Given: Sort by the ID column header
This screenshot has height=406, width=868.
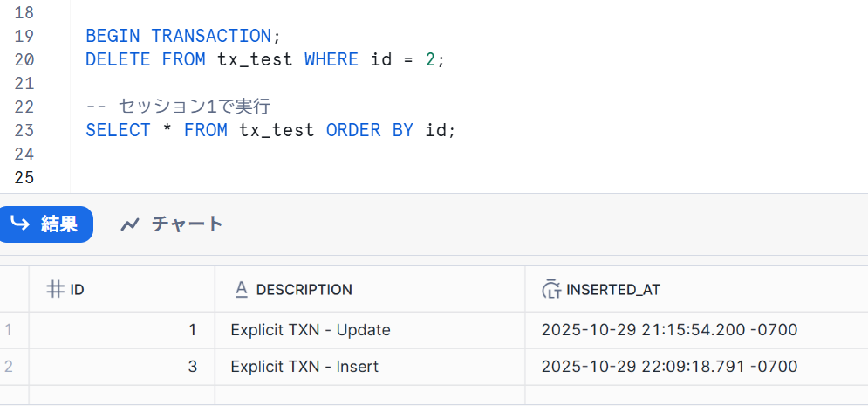Looking at the screenshot, I should pyautogui.click(x=77, y=289).
